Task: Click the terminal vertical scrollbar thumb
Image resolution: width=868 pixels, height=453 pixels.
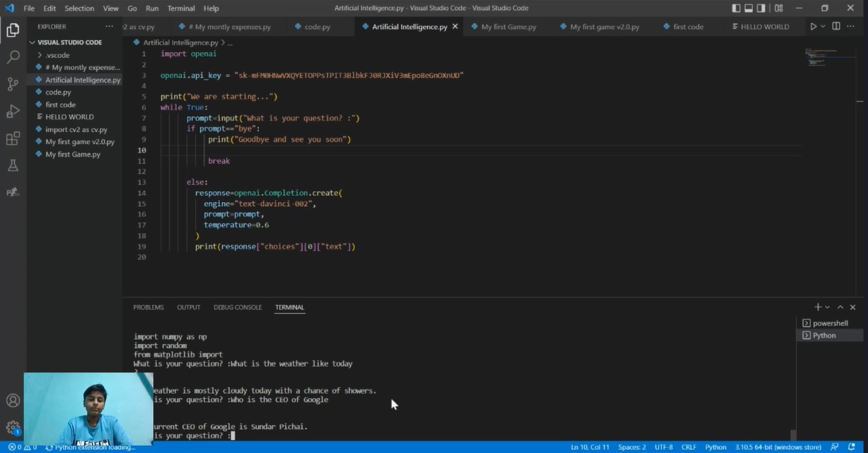Action: click(x=793, y=435)
